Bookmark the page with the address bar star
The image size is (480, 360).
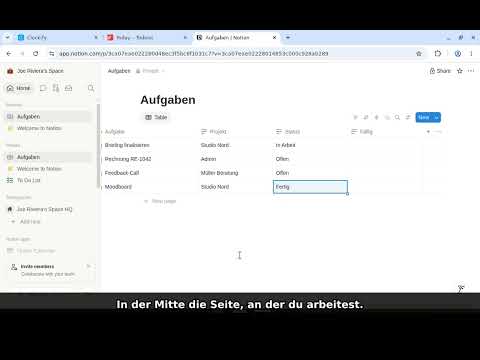(x=419, y=53)
